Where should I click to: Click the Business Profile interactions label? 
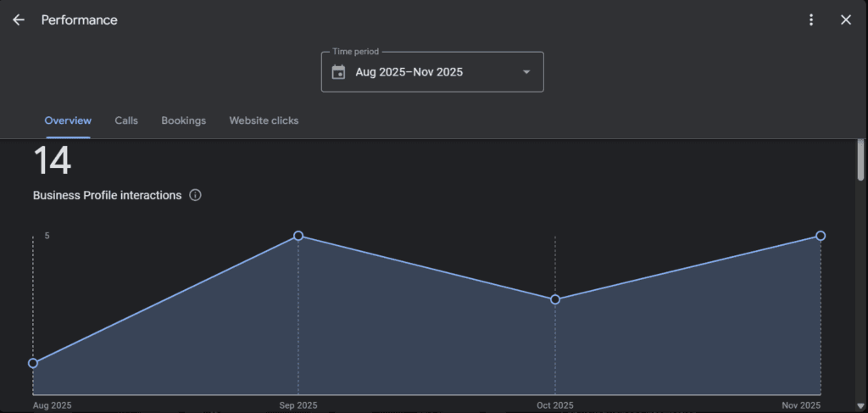click(108, 195)
